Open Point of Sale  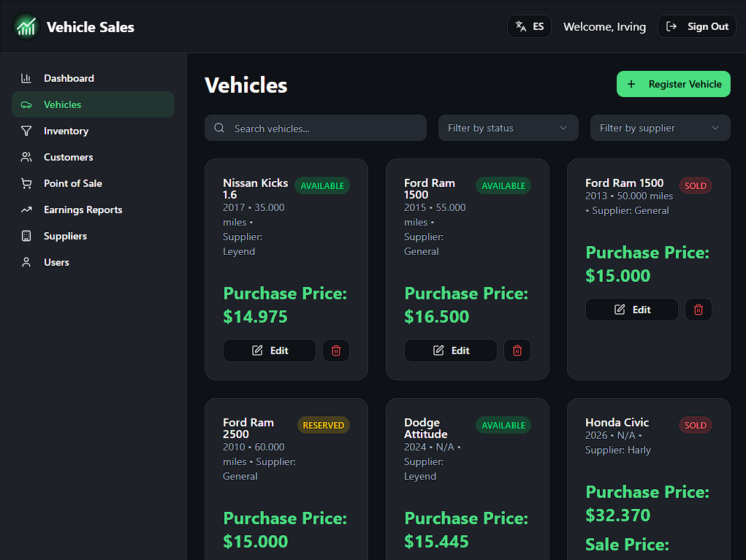click(93, 183)
